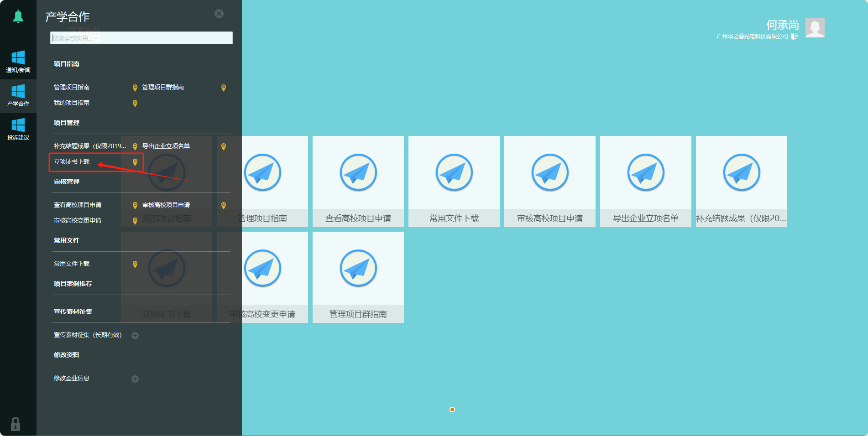Toggle the pin next to 立项证书下载
Image resolution: width=868 pixels, height=436 pixels.
[135, 162]
